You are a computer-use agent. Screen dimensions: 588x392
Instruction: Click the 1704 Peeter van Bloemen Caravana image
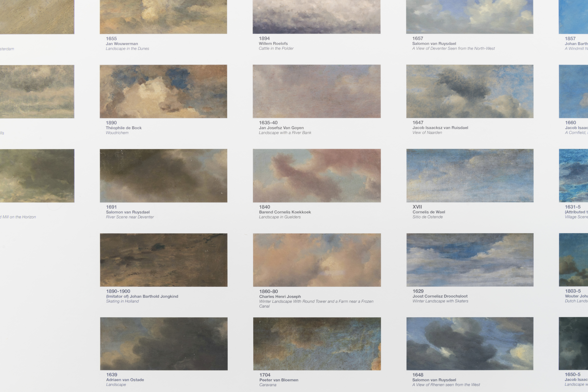(317, 344)
